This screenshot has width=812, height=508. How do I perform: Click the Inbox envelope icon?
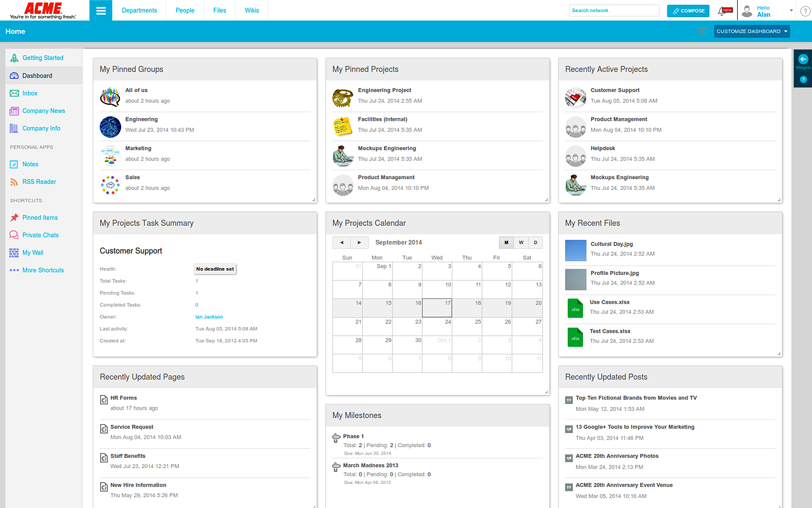click(14, 93)
